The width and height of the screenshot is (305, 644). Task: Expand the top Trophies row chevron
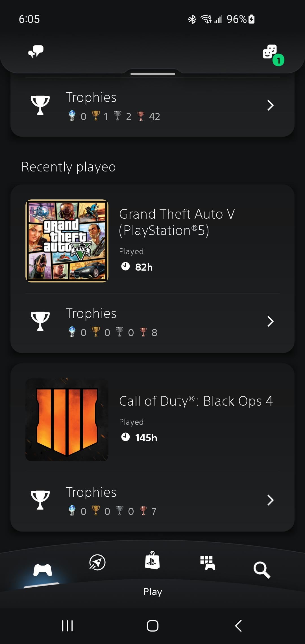coord(270,105)
